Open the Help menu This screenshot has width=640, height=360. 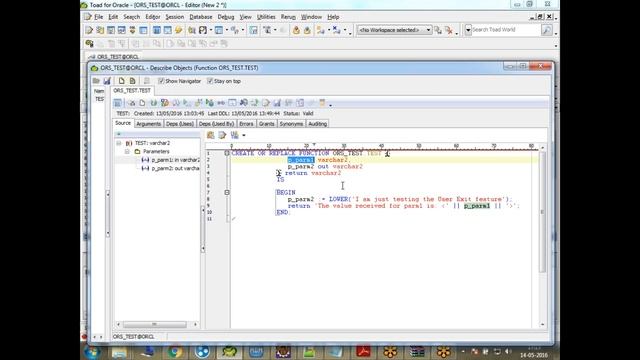333,17
